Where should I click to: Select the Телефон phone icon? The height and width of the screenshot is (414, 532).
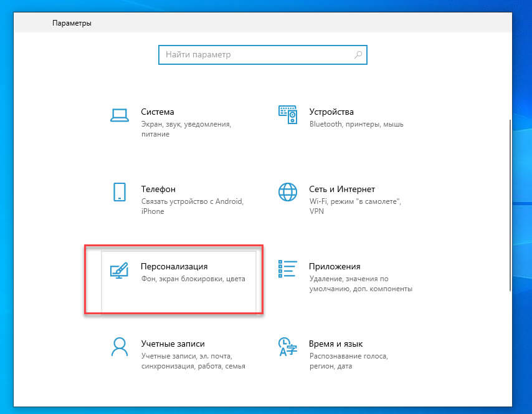point(120,192)
